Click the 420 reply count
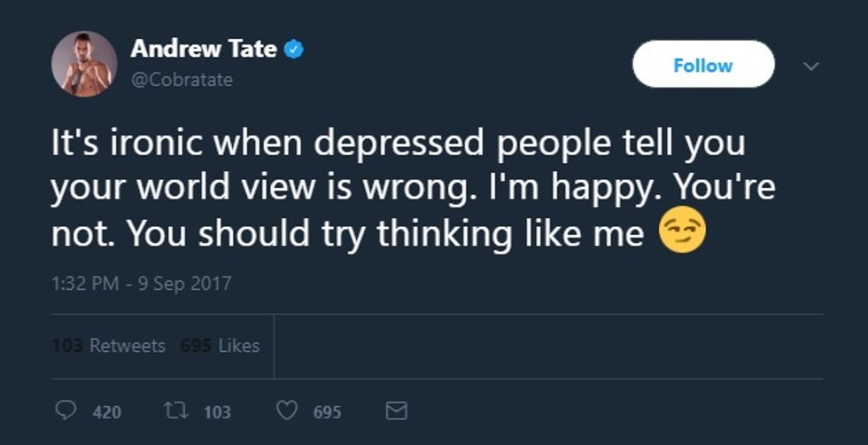This screenshot has height=445, width=868. tap(106, 412)
